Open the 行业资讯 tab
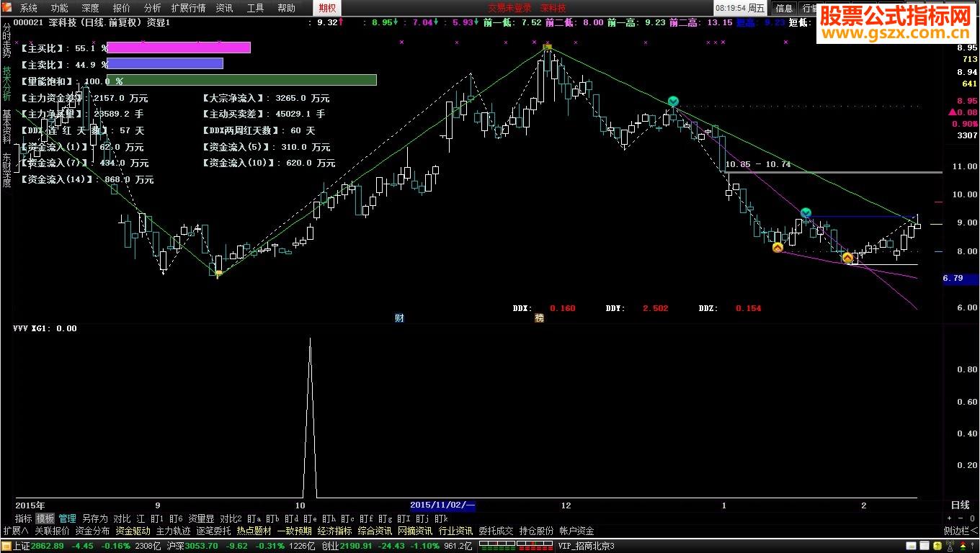 455,531
